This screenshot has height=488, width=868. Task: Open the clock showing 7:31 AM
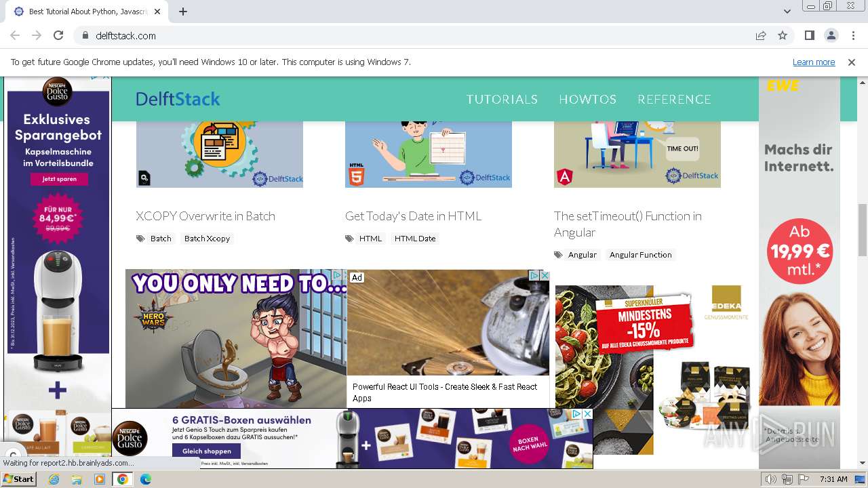click(833, 479)
